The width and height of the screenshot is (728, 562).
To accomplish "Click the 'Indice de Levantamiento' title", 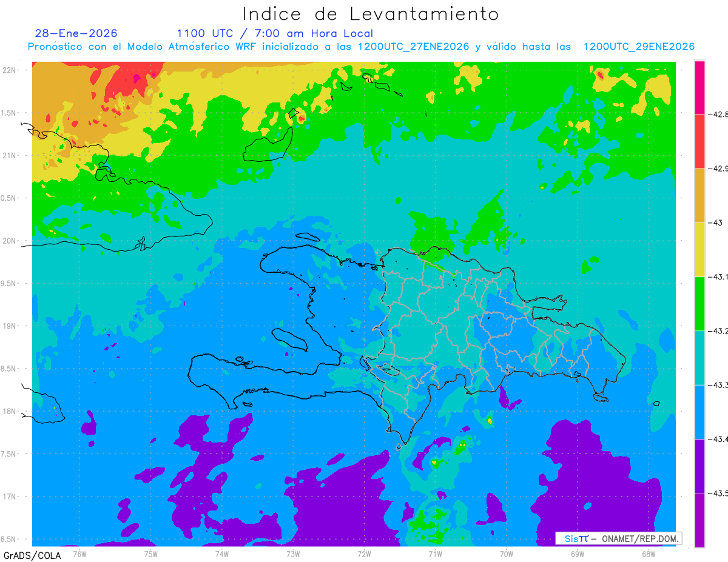I will pos(370,13).
